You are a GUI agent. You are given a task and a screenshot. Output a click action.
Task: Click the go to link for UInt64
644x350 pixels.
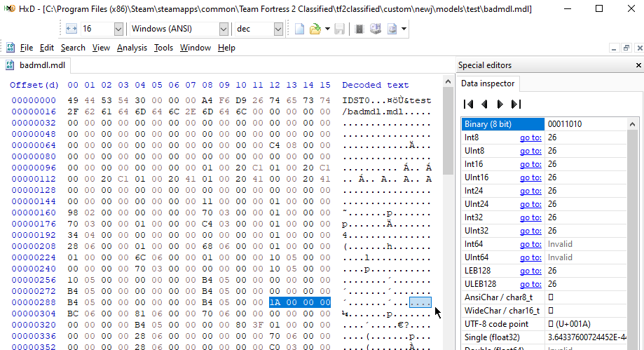(530, 257)
